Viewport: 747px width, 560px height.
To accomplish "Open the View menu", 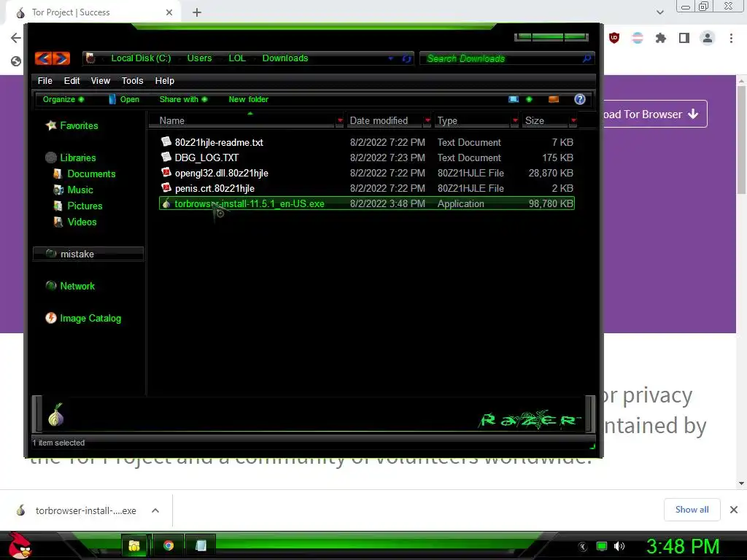I will click(101, 80).
